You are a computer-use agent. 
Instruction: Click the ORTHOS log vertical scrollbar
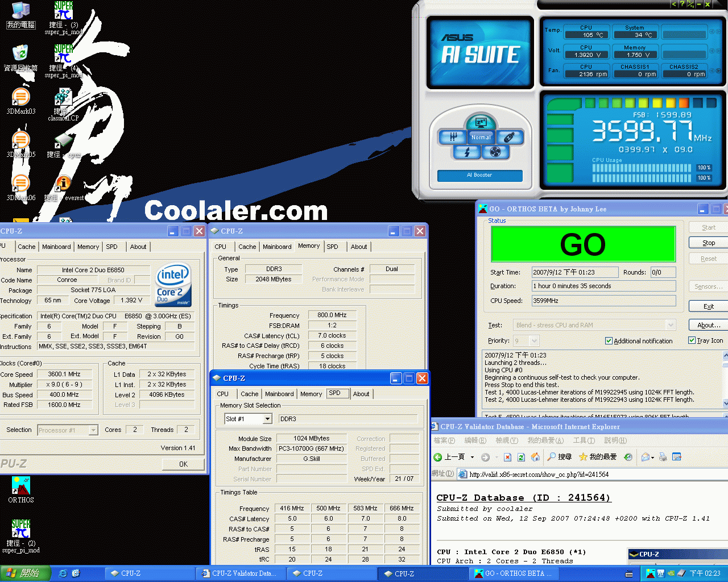(725, 379)
